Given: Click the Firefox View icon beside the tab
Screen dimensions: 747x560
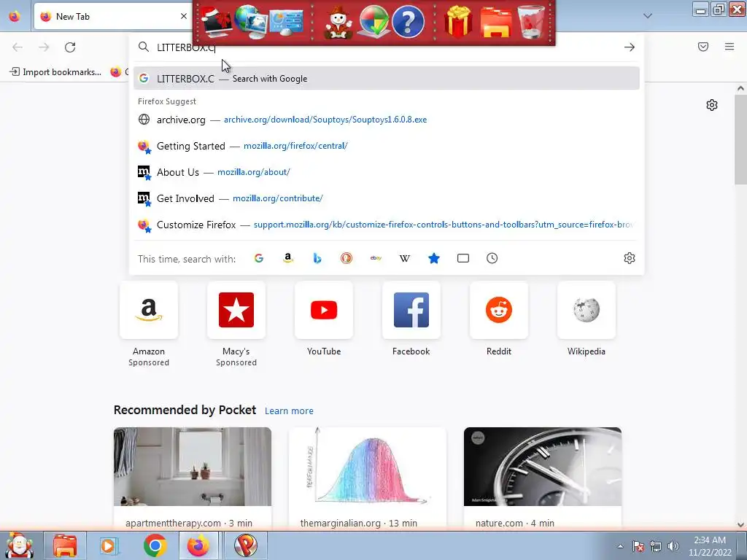Looking at the screenshot, I should [15, 16].
